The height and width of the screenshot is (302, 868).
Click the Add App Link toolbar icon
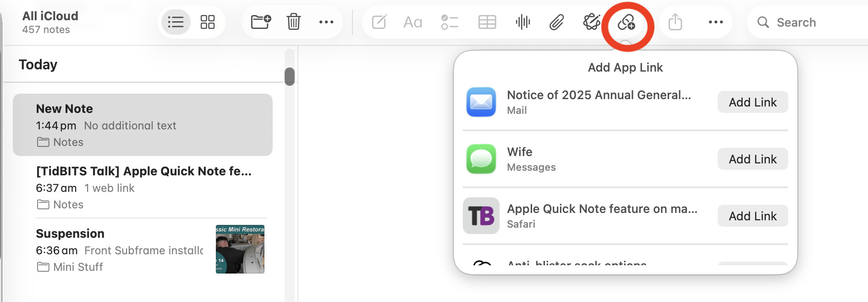pos(626,22)
